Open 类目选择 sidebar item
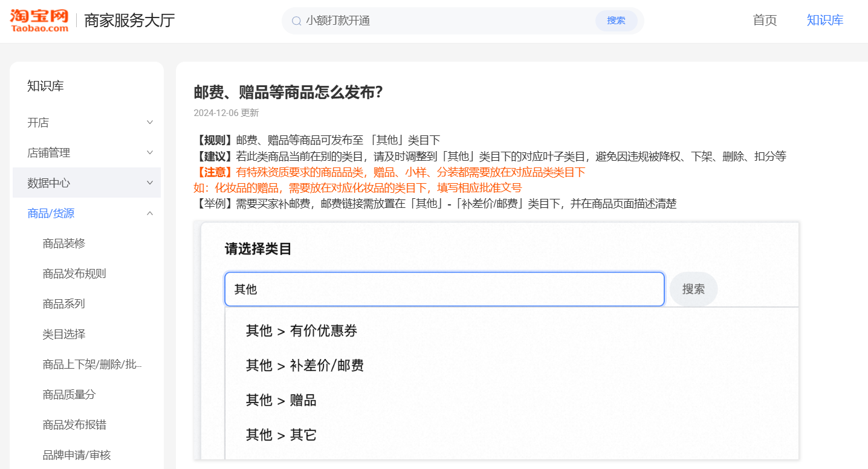 64,334
